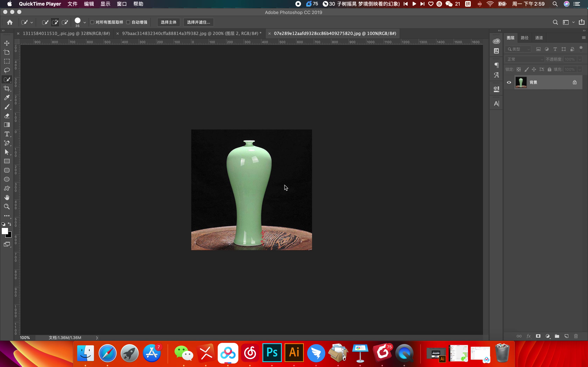The height and width of the screenshot is (367, 588).
Task: Select the Eyedropper tool
Action: (x=7, y=98)
